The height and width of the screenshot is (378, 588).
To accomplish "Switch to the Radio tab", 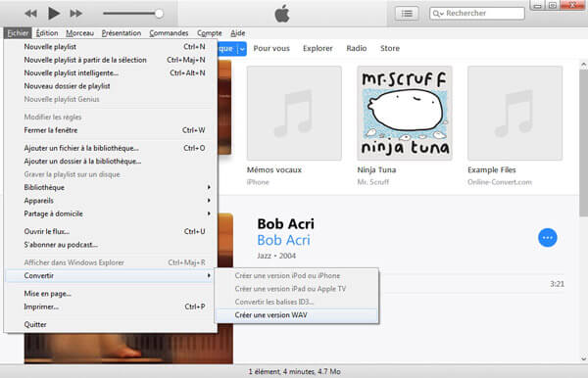I will (x=357, y=48).
